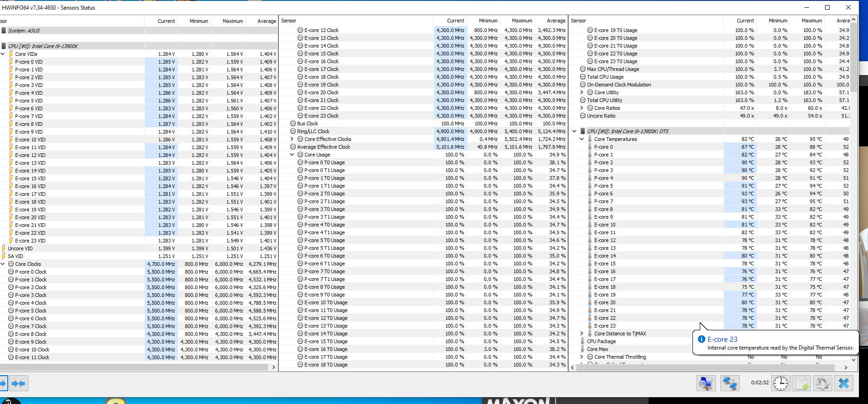Screen dimensions: 868x404
Task: Click thermometer icon beside CPU Package
Action: pyautogui.click(x=583, y=341)
